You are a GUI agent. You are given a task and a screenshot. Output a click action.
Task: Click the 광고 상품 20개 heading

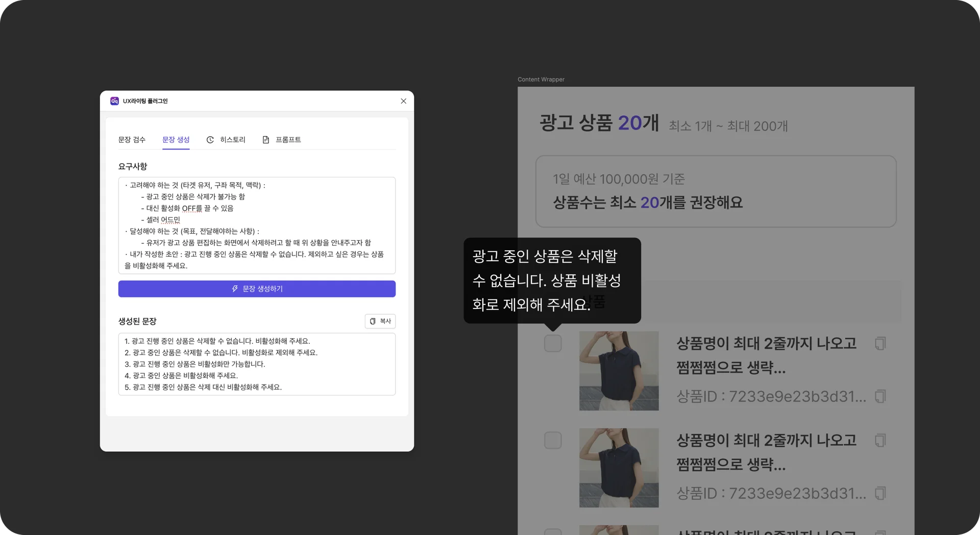click(599, 123)
